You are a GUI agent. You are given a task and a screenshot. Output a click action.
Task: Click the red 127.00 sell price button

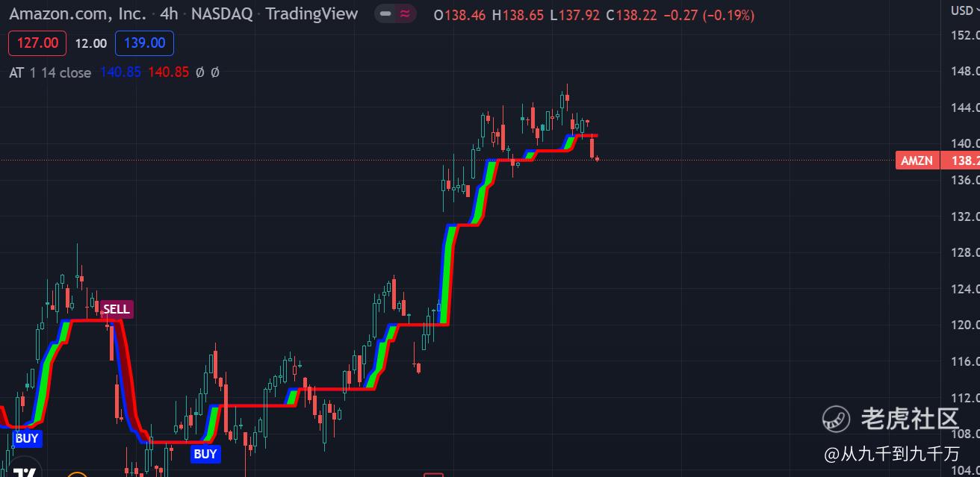pos(37,43)
